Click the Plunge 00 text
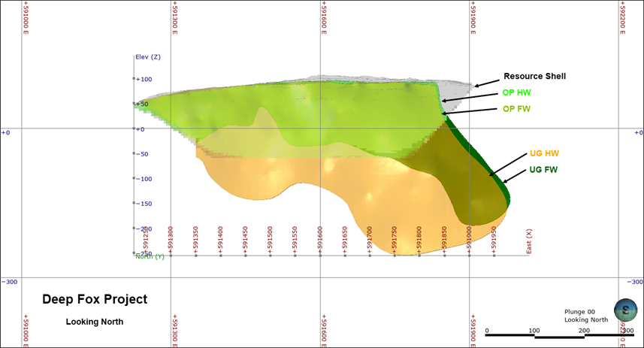Screen dimensions: 644x348 tap(580, 311)
